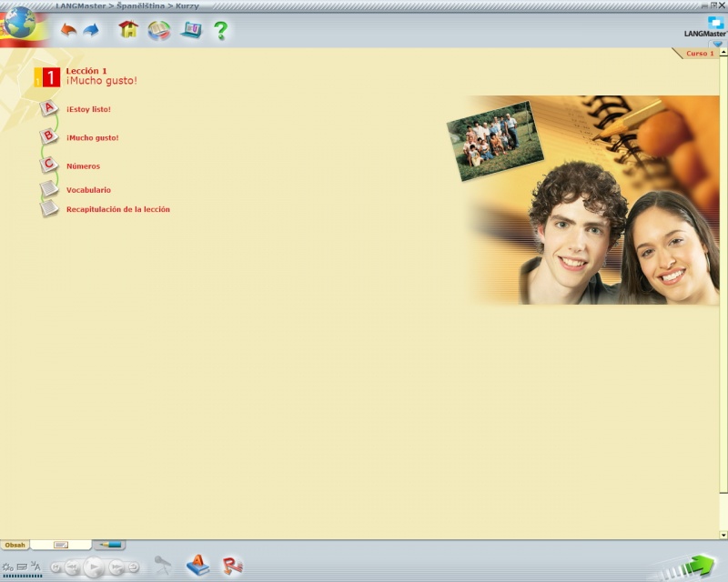Click the vertical scrollbar up arrow
This screenshot has width=728, height=582.
pyautogui.click(x=723, y=53)
